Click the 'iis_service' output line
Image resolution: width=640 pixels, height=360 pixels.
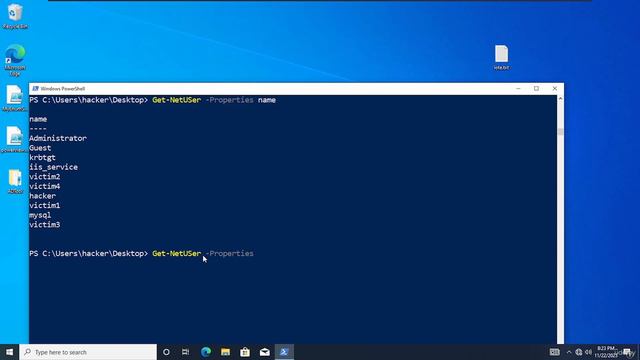point(53,167)
